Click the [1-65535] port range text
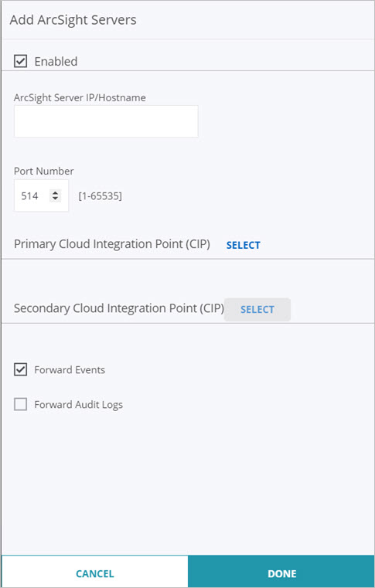Screen dimensions: 375x588 (100, 195)
